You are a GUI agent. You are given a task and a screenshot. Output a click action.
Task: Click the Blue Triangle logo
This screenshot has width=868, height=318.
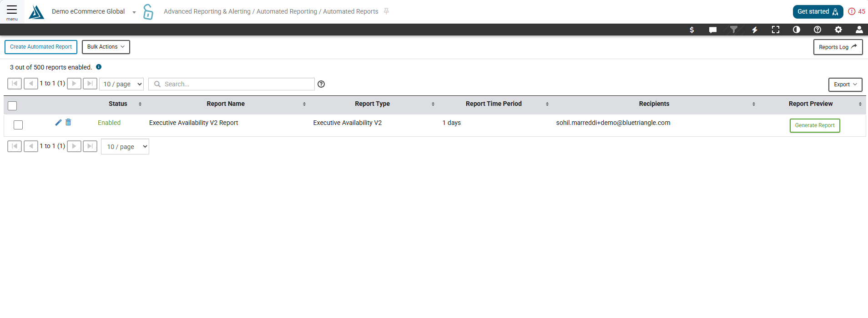click(36, 12)
